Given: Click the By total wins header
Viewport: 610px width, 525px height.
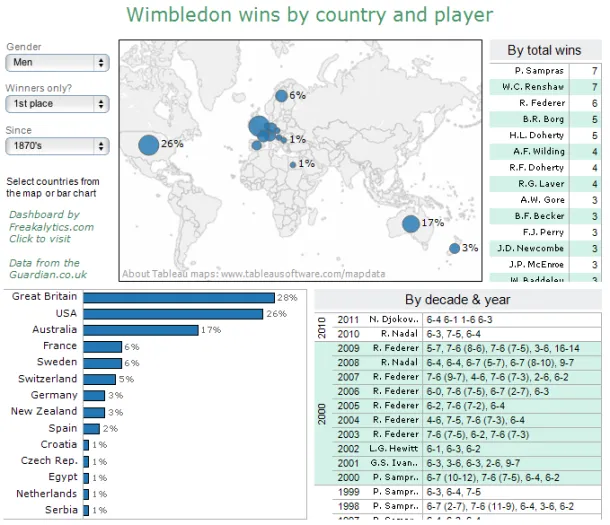Looking at the screenshot, I should pos(544,50).
